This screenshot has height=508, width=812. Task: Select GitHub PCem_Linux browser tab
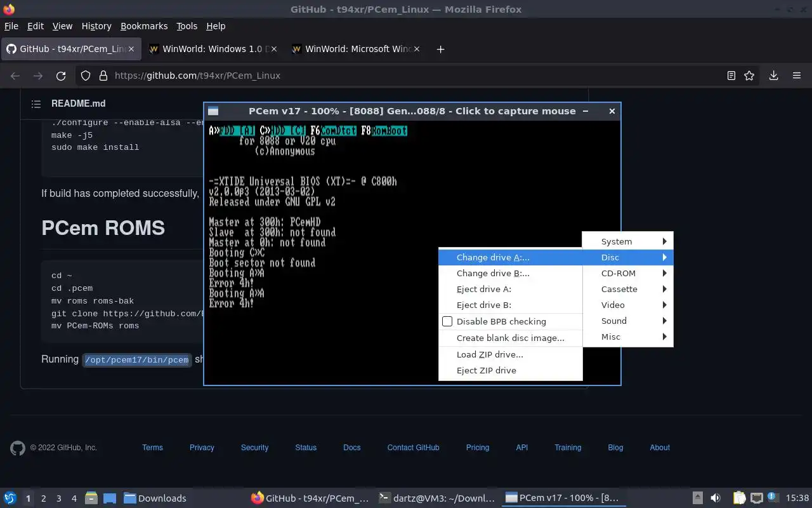pos(71,49)
